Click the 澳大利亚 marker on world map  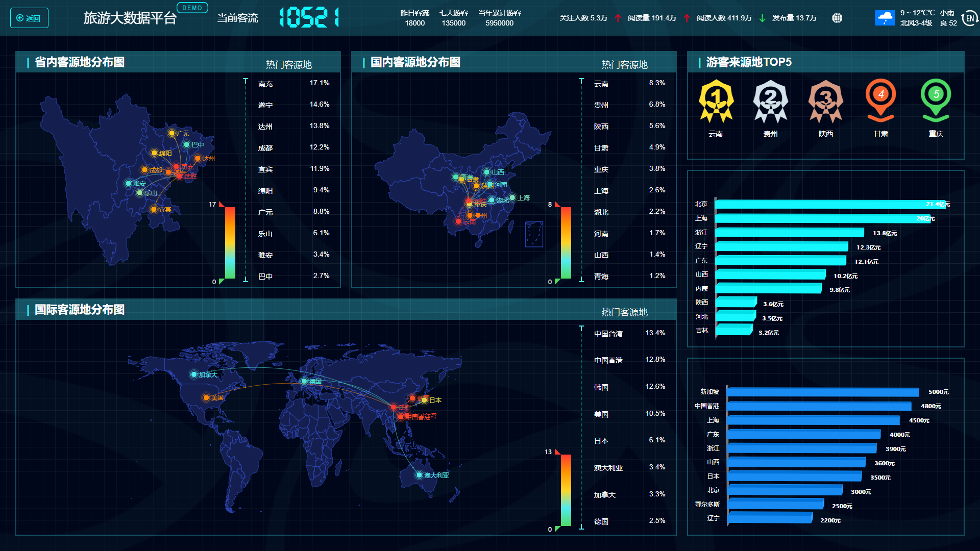pos(420,475)
